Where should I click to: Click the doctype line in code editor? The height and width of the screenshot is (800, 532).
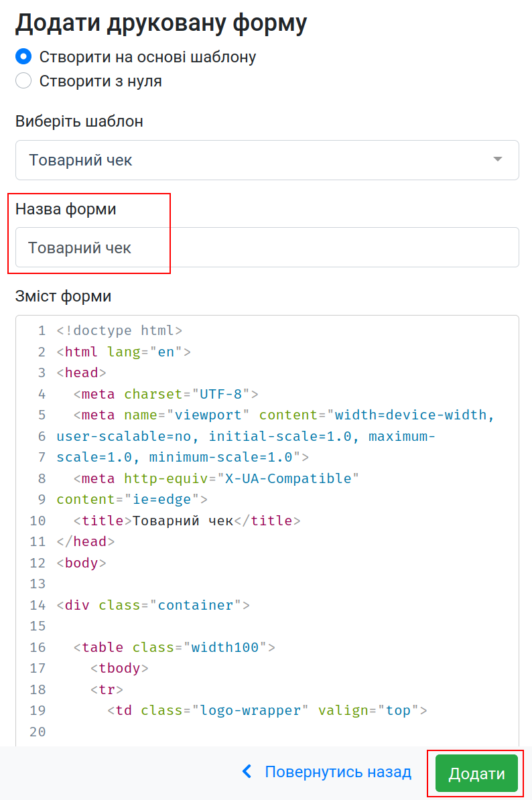pyautogui.click(x=119, y=330)
